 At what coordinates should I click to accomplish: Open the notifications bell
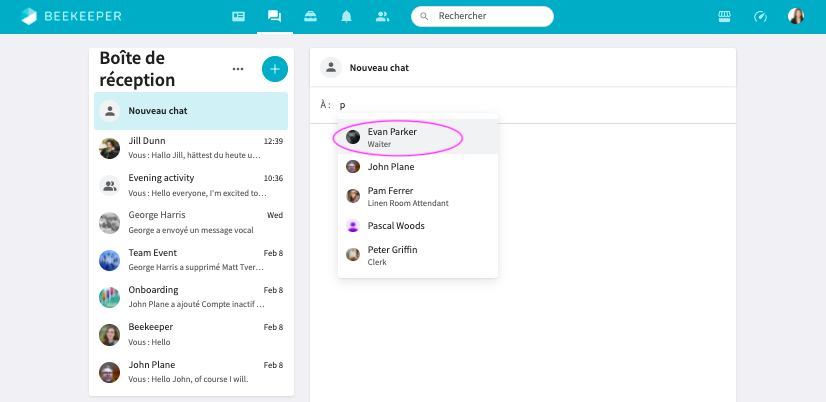point(346,16)
